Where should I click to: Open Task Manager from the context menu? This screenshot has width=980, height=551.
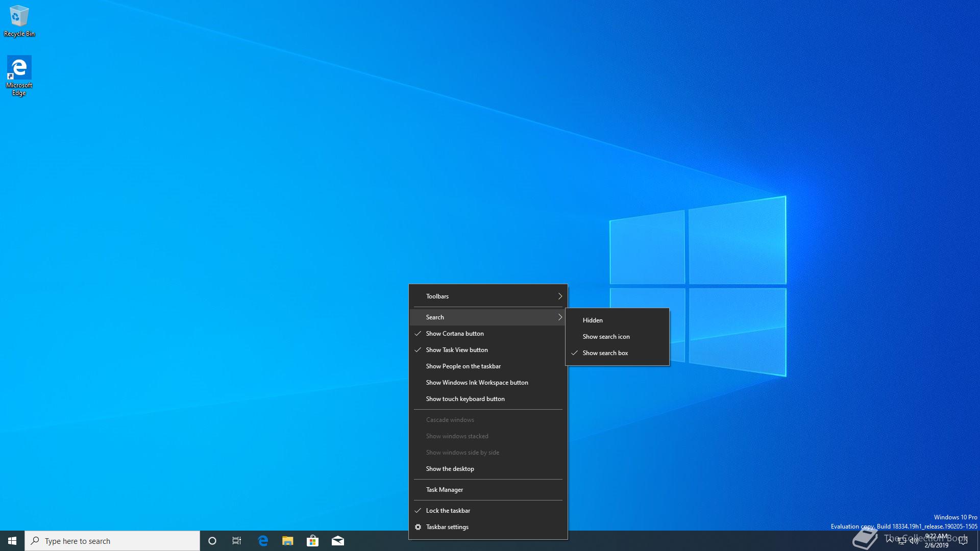[445, 490]
